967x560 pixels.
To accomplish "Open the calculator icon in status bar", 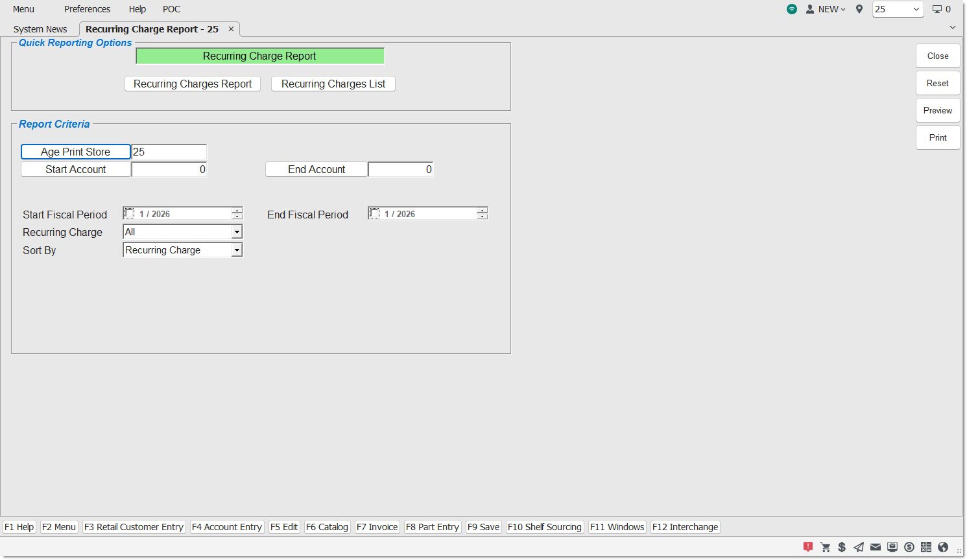I will click(926, 547).
